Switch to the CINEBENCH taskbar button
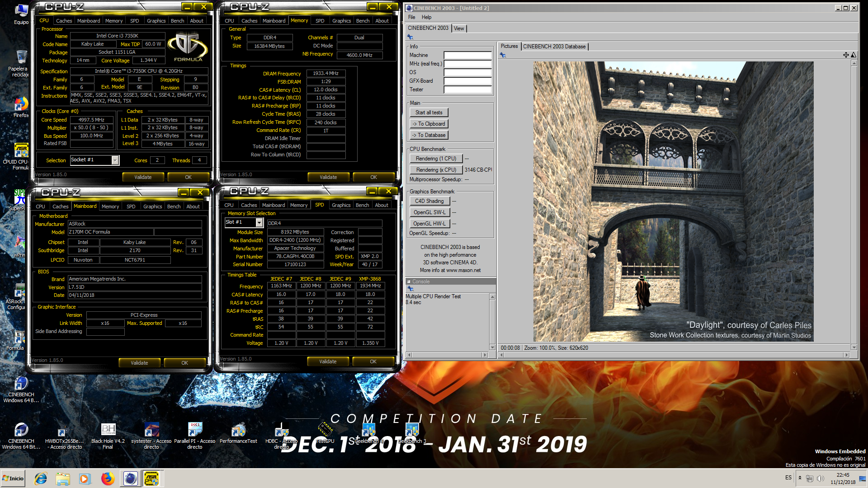 coord(130,479)
